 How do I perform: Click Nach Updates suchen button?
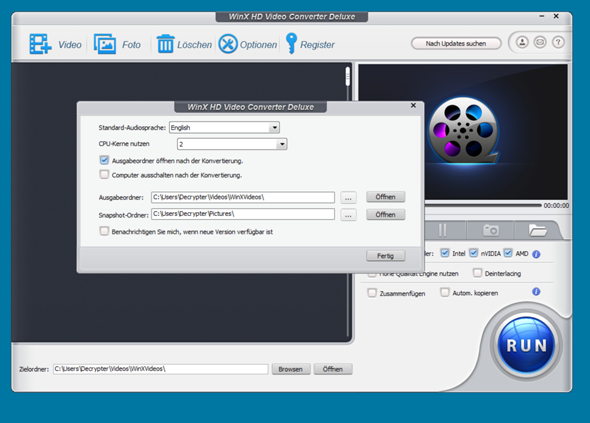coord(456,44)
